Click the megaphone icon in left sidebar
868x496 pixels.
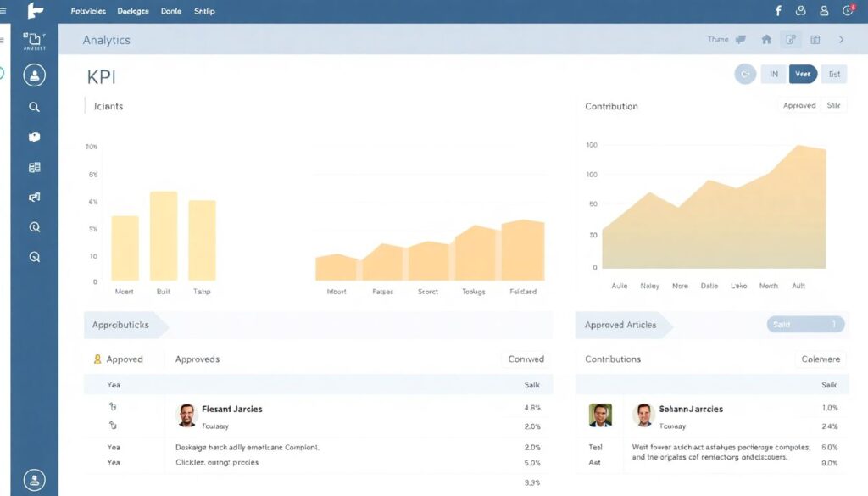pos(35,197)
